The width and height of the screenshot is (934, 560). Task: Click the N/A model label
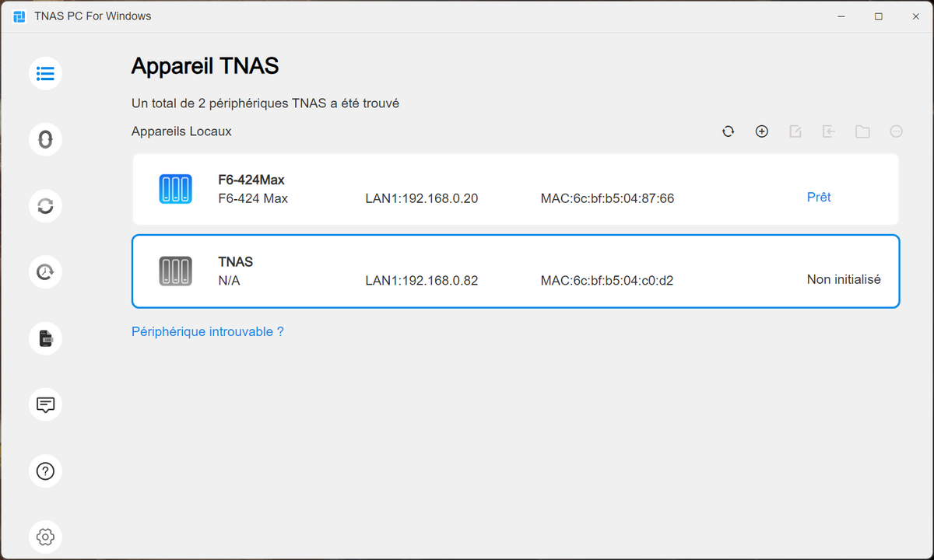coord(229,280)
